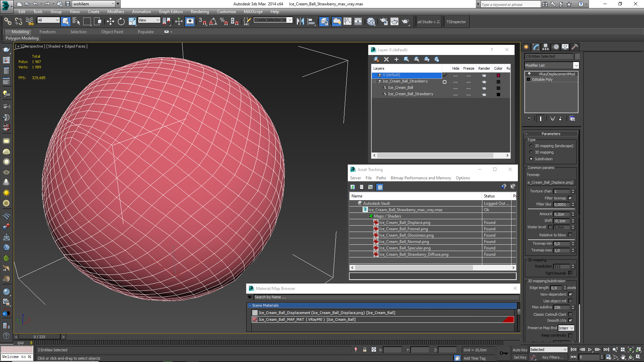Click Ice_Cream_Ball_Strawberry_Diffuse.png asset
Image resolution: width=644 pixels, height=362 pixels.
(x=414, y=254)
